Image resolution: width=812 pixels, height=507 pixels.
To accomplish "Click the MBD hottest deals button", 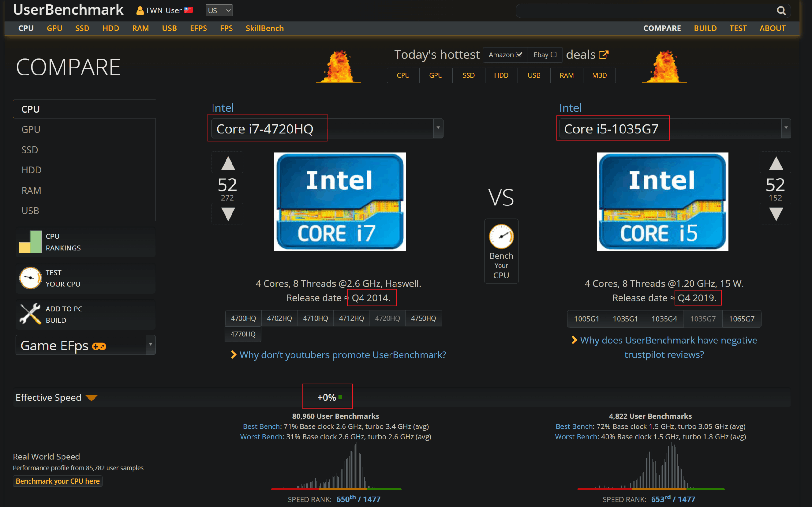I will pyautogui.click(x=599, y=75).
